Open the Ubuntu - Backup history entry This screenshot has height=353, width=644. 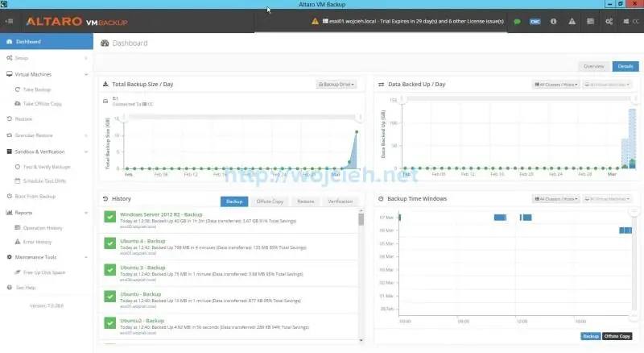pos(140,294)
